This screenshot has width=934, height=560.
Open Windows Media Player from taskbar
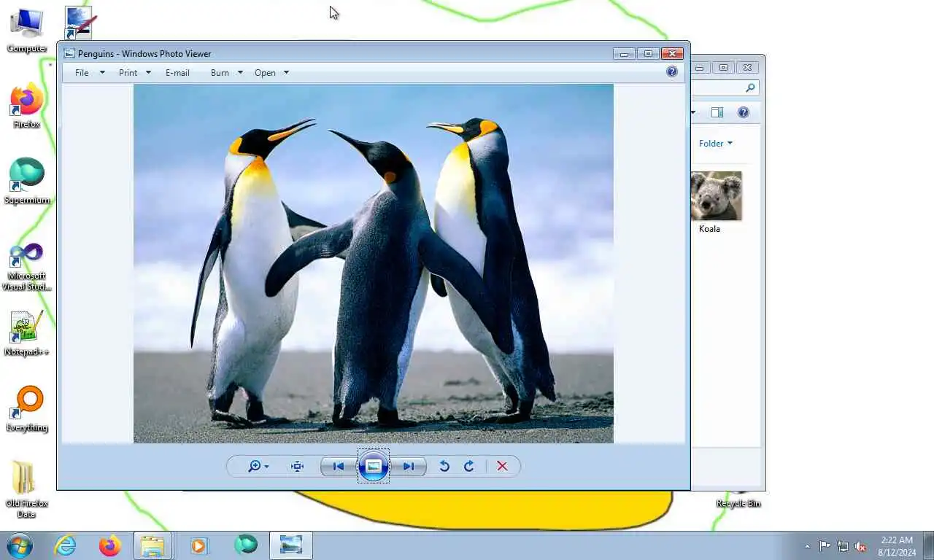pos(198,545)
